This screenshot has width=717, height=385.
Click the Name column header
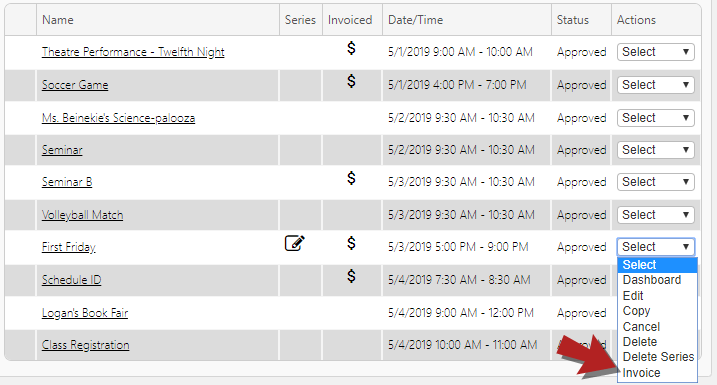coord(58,20)
